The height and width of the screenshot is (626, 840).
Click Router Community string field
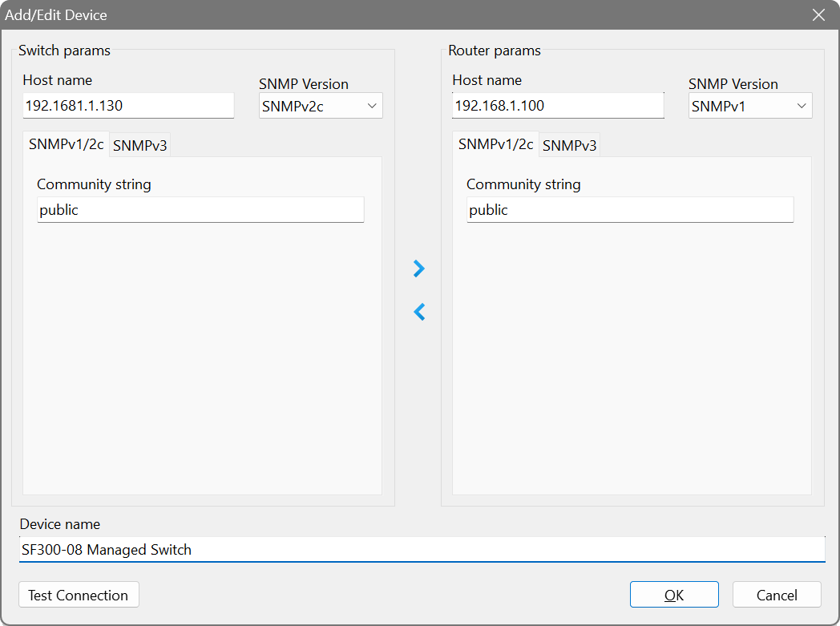tap(631, 210)
